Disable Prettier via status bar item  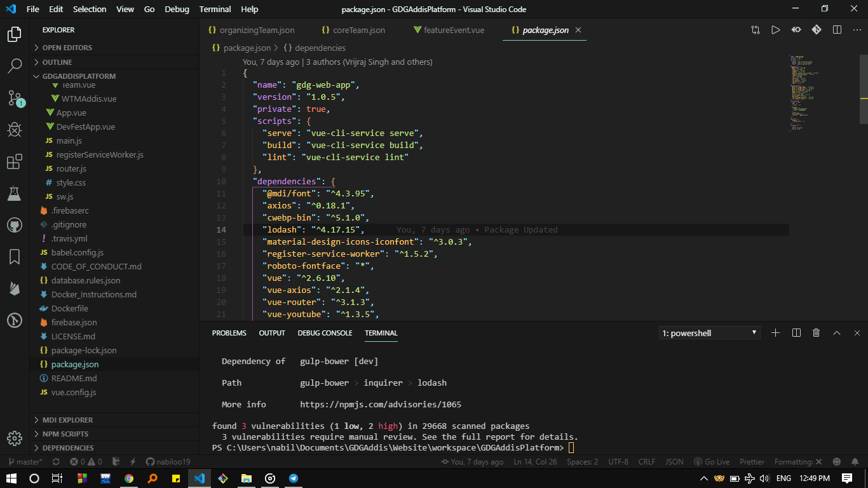pos(752,462)
